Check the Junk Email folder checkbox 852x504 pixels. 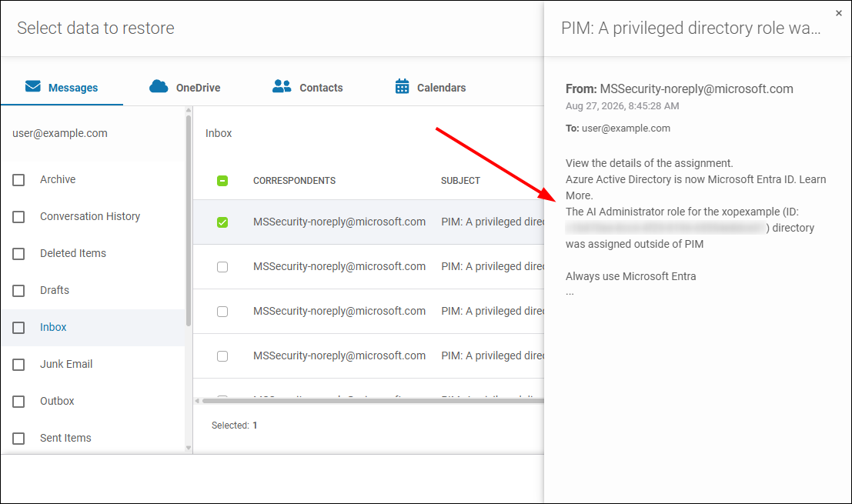[x=18, y=365]
